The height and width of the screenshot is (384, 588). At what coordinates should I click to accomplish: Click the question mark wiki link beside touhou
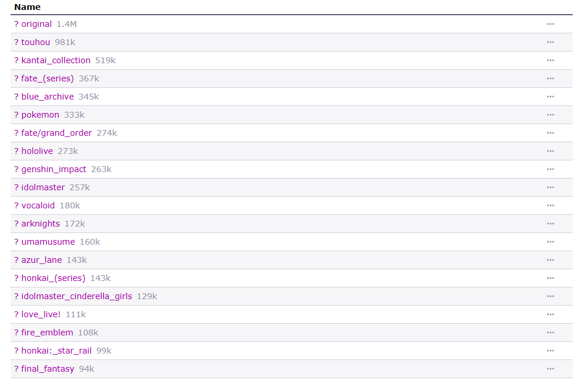16,42
